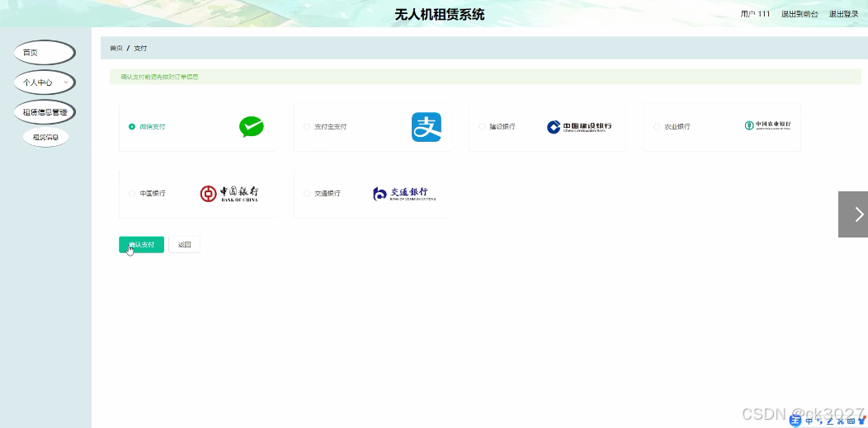
Task: Select the 支付宝支付 radio button
Action: (x=307, y=127)
